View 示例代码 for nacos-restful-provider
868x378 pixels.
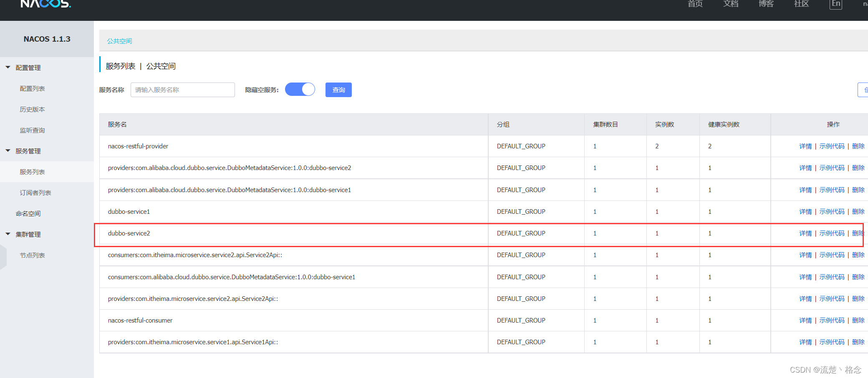click(832, 146)
